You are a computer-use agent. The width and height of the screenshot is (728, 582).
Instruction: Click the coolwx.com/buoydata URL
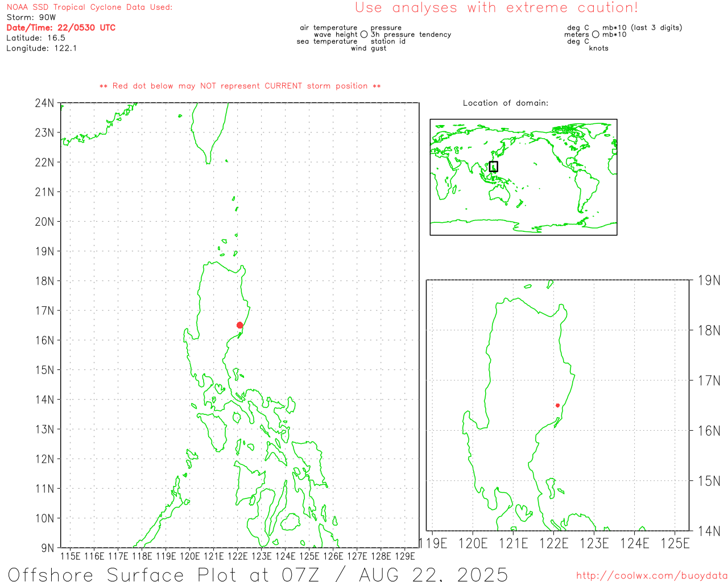[652, 575]
